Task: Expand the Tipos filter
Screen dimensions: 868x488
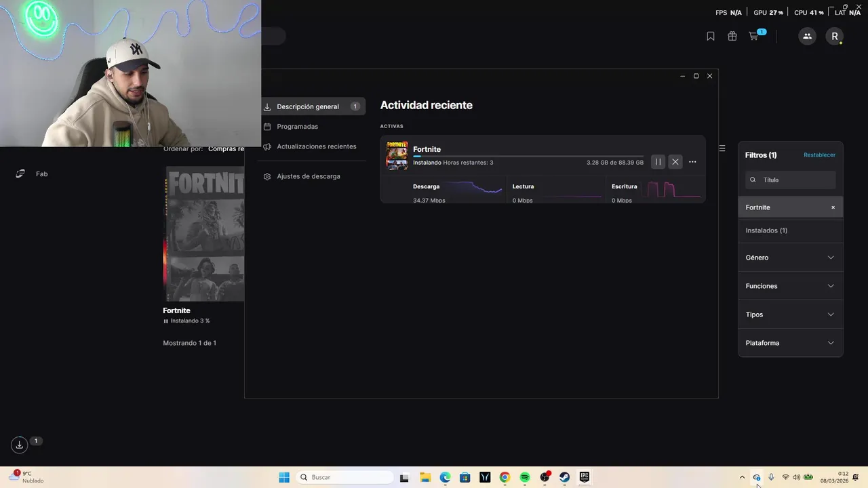Action: click(791, 314)
